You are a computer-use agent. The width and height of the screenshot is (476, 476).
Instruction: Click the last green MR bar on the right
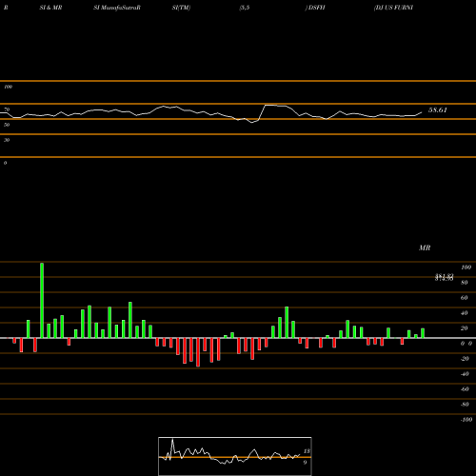pos(423,333)
